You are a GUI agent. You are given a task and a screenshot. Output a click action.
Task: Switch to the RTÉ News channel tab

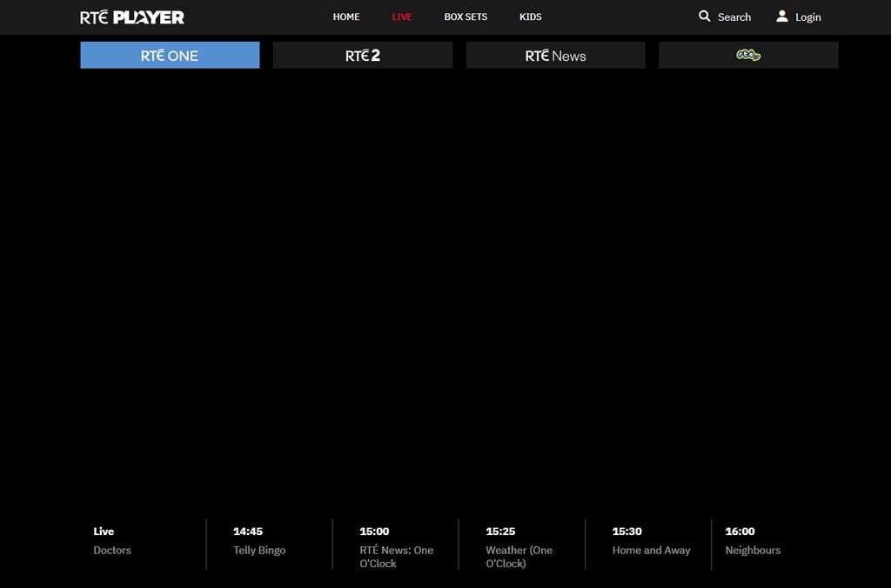pos(555,55)
